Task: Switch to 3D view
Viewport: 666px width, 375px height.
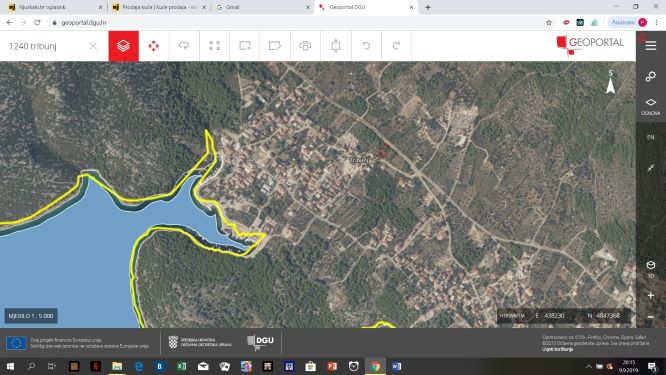Action: pyautogui.click(x=651, y=269)
